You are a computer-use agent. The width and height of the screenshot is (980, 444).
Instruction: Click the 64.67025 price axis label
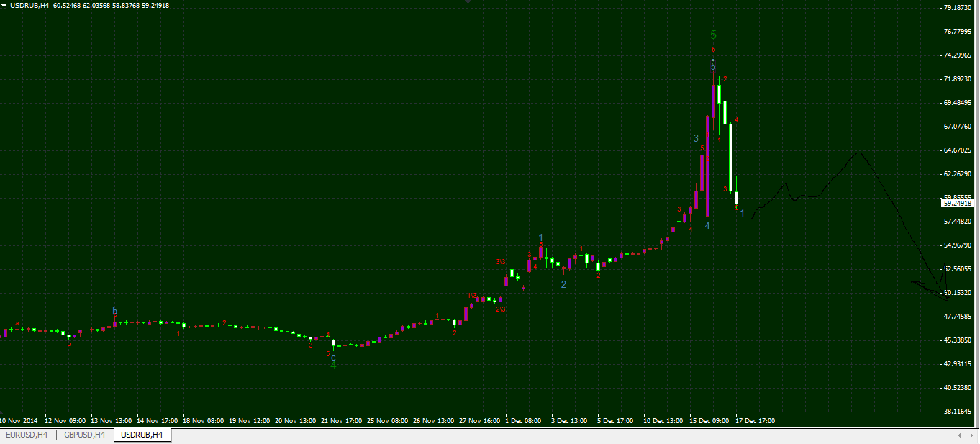(958, 150)
